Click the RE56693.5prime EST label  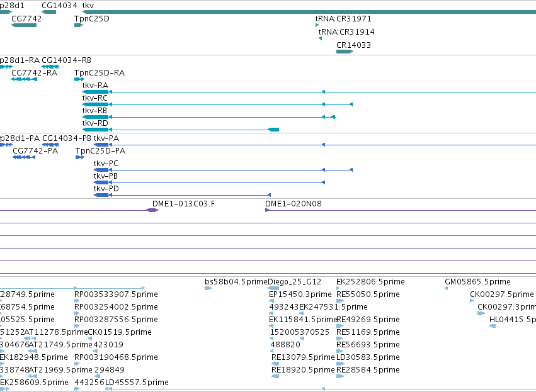point(368,345)
